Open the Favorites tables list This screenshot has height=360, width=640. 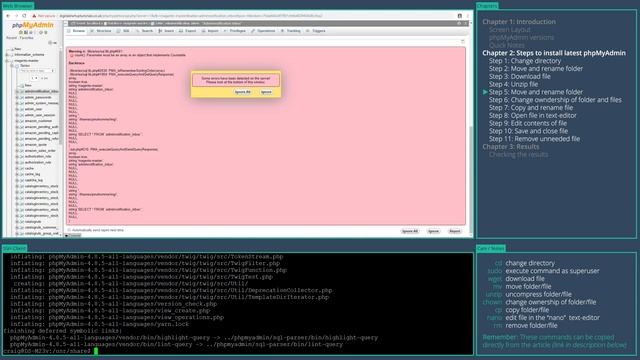(x=27, y=38)
